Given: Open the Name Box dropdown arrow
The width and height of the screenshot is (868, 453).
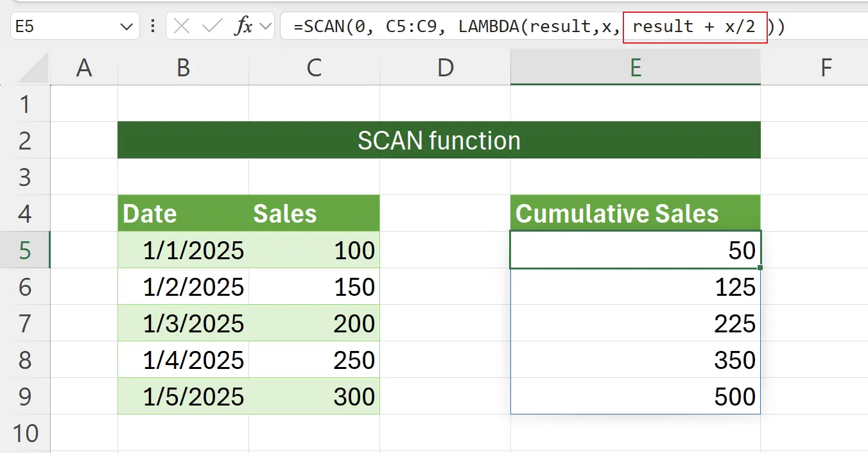Looking at the screenshot, I should (126, 26).
